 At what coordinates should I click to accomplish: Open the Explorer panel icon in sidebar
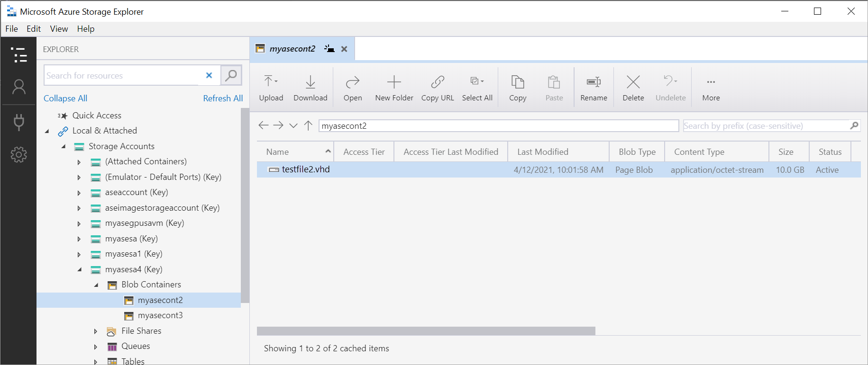(18, 55)
